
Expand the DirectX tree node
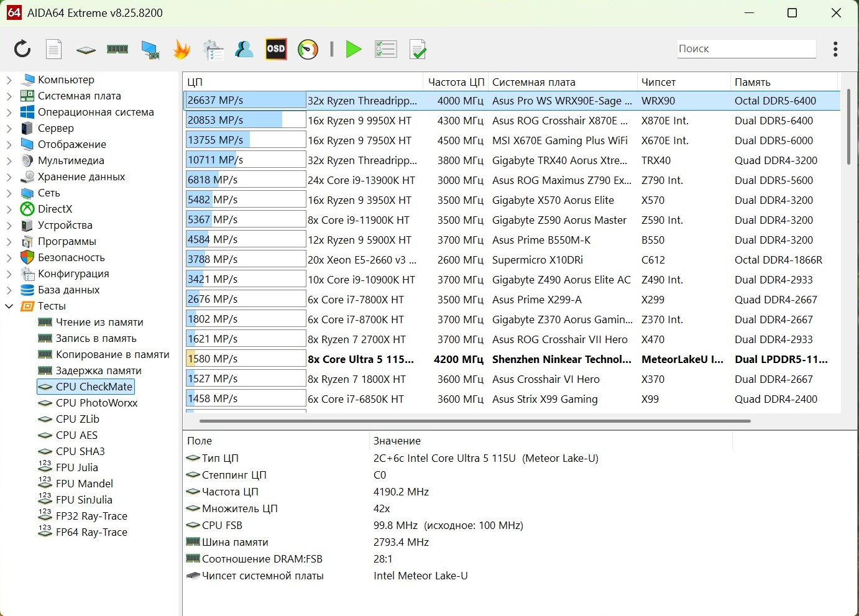pyautogui.click(x=9, y=209)
